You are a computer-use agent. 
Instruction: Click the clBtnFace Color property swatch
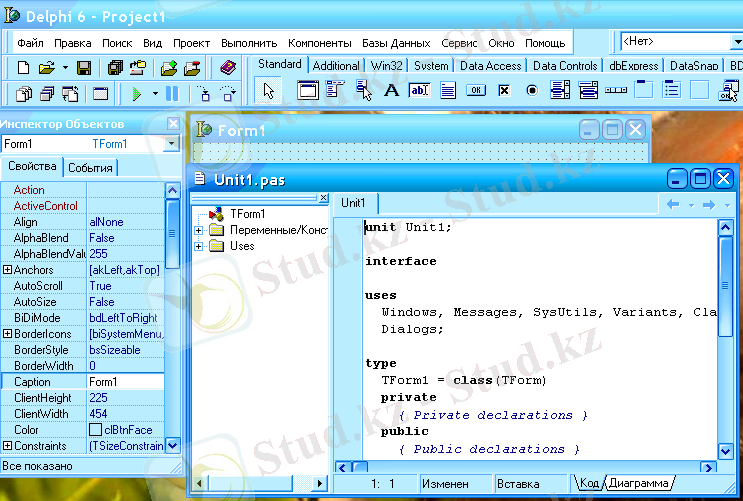pos(96,430)
